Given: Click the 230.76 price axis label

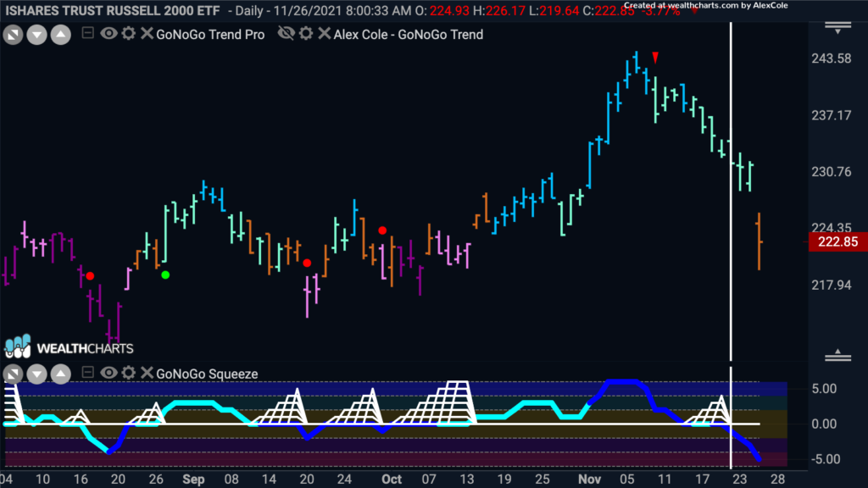Looking at the screenshot, I should point(831,172).
